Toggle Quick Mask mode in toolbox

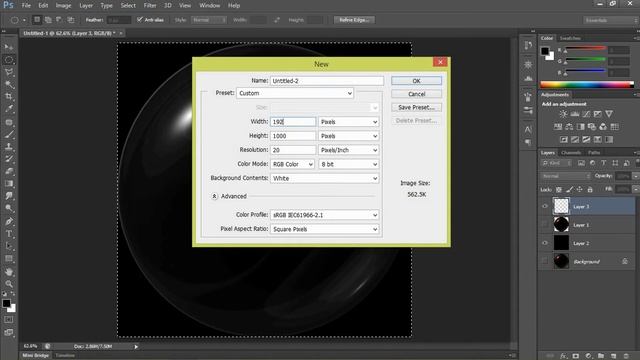(x=9, y=320)
